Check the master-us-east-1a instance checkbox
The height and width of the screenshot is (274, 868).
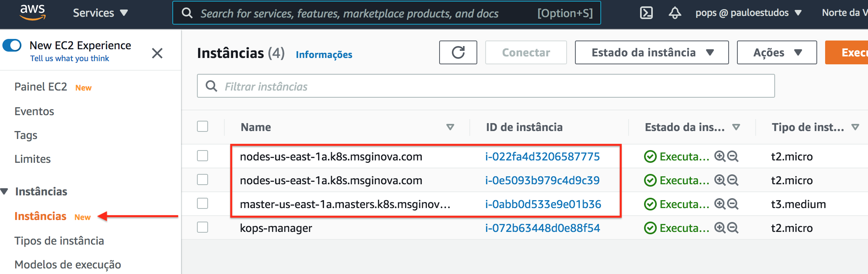(203, 203)
